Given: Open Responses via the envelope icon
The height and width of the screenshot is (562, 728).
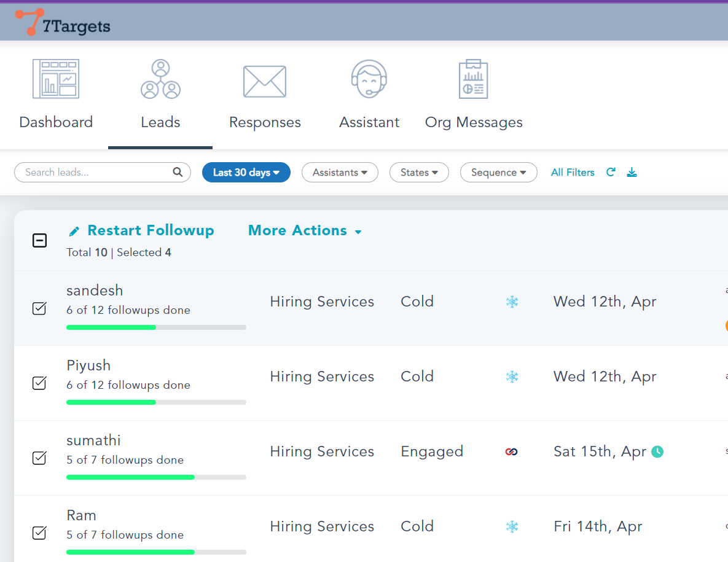Looking at the screenshot, I should pos(265,81).
